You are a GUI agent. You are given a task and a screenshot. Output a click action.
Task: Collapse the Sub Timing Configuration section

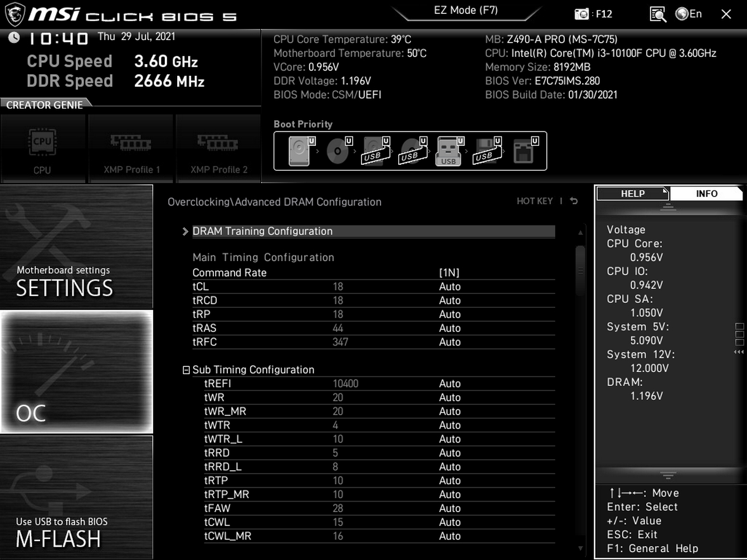pyautogui.click(x=186, y=370)
